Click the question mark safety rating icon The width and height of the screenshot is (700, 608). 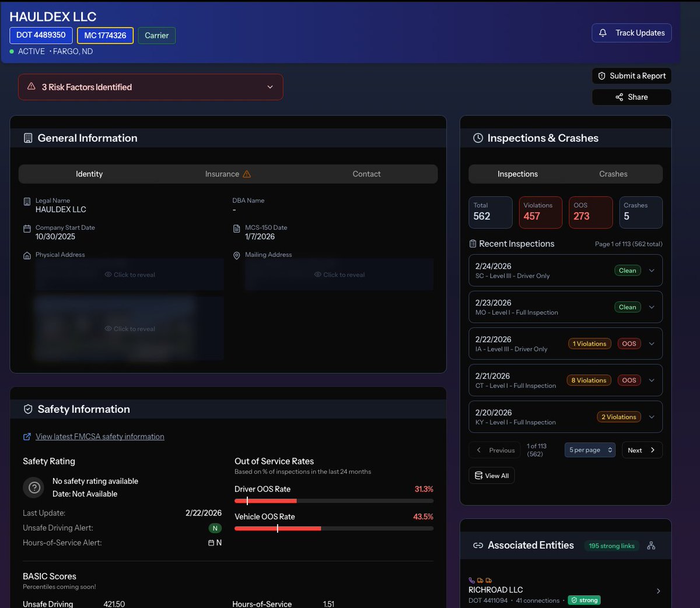34,487
